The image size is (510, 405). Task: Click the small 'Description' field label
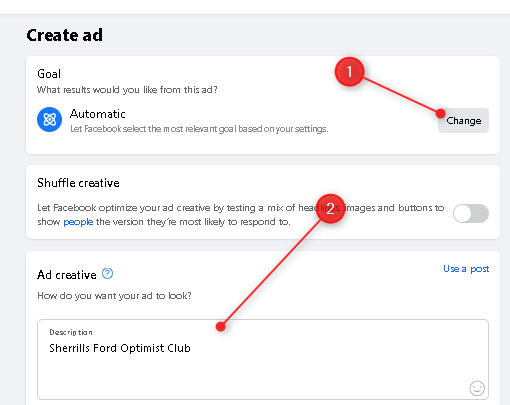(71, 332)
